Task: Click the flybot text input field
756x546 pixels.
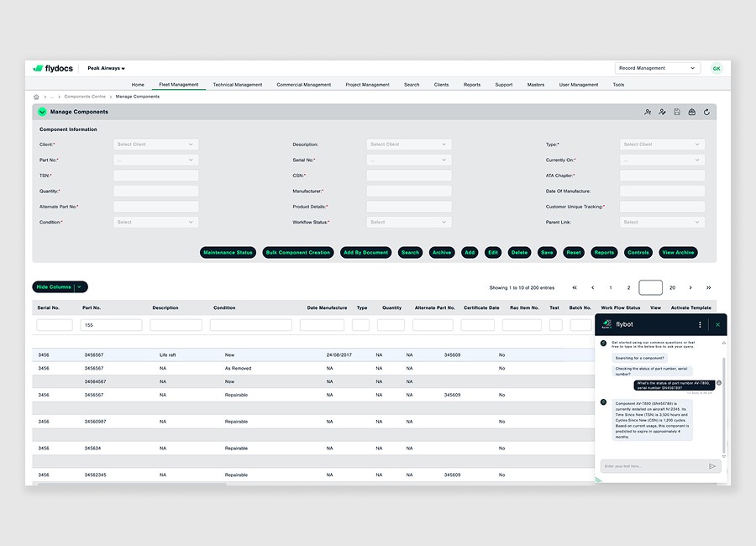Action: click(x=653, y=466)
